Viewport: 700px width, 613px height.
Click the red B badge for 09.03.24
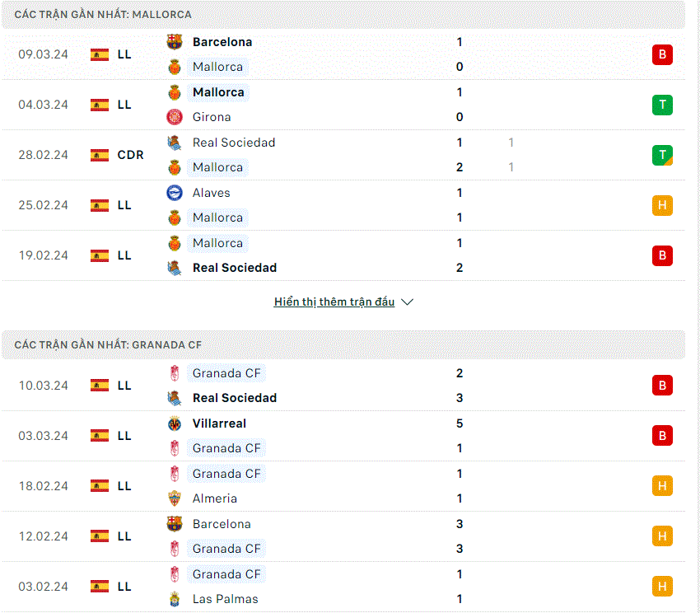[x=662, y=54]
